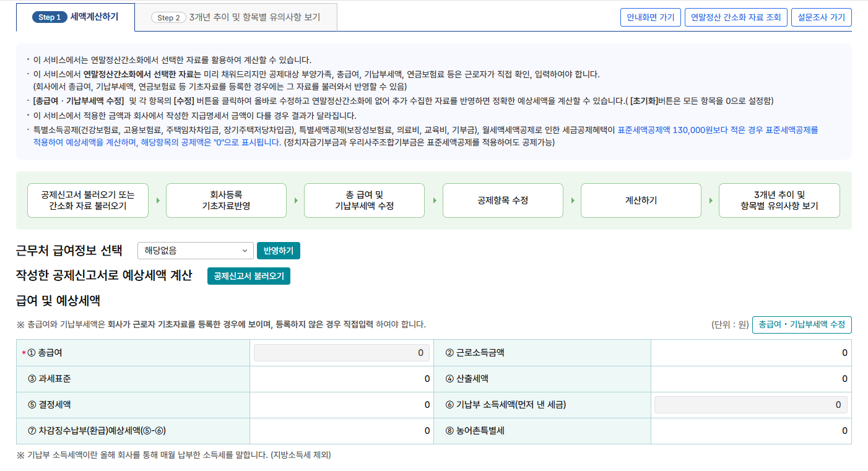This screenshot has height=471, width=868.
Task: Go to 설문조사 가기
Action: tap(821, 17)
